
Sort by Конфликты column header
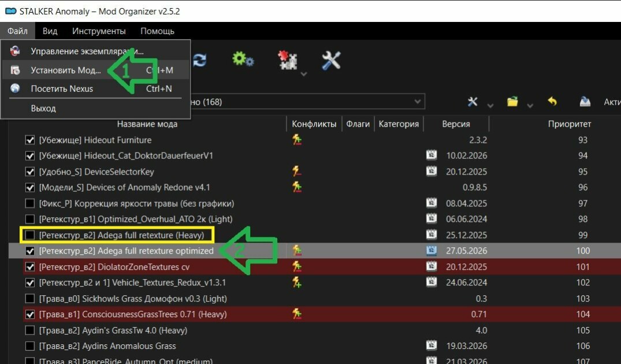click(x=314, y=124)
